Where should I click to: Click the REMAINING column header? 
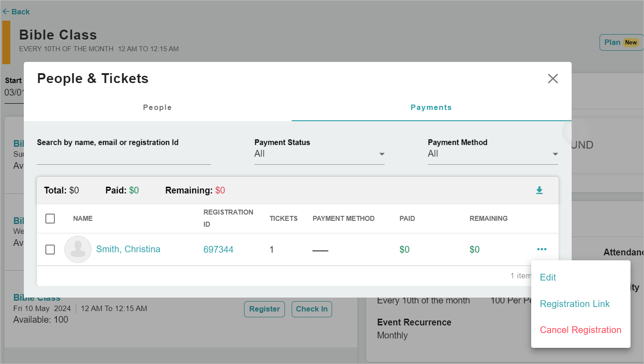click(x=489, y=219)
